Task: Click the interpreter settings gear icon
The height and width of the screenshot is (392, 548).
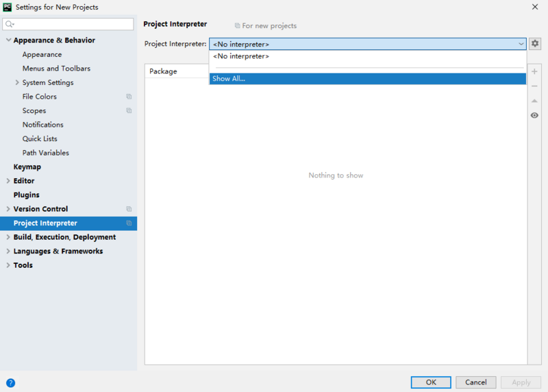Action: click(x=535, y=44)
